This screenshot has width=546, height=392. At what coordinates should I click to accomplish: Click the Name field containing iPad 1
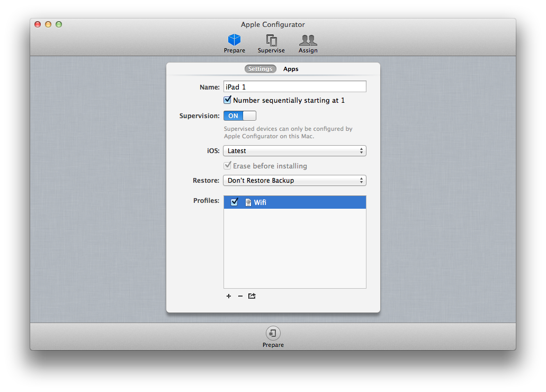tap(294, 87)
